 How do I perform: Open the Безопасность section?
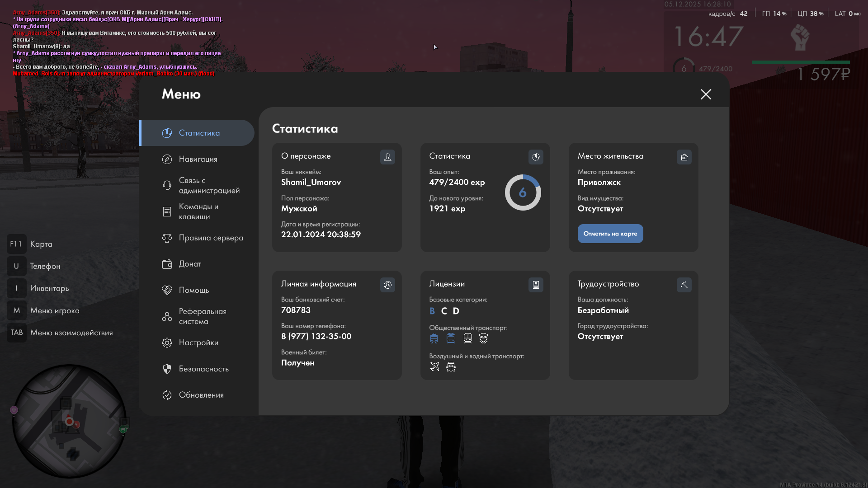(203, 369)
